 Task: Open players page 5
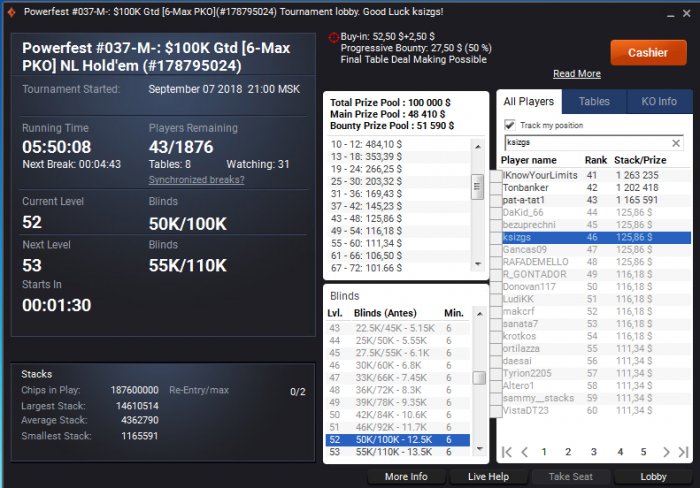click(643, 452)
